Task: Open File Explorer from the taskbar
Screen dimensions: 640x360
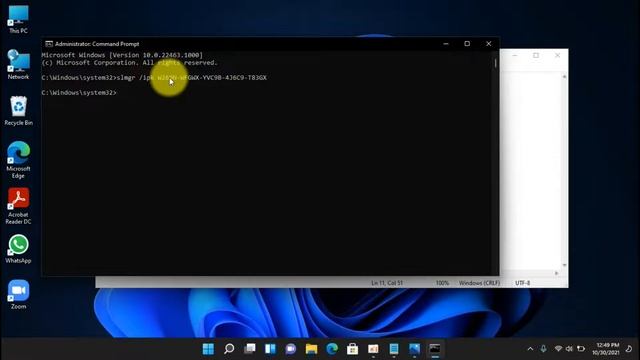Action: click(311, 349)
